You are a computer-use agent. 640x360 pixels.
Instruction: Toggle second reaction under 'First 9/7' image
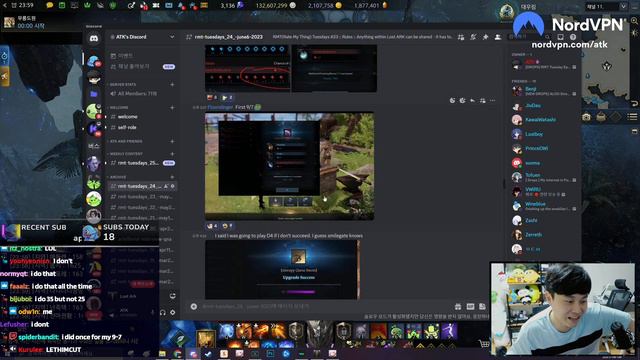click(x=227, y=226)
